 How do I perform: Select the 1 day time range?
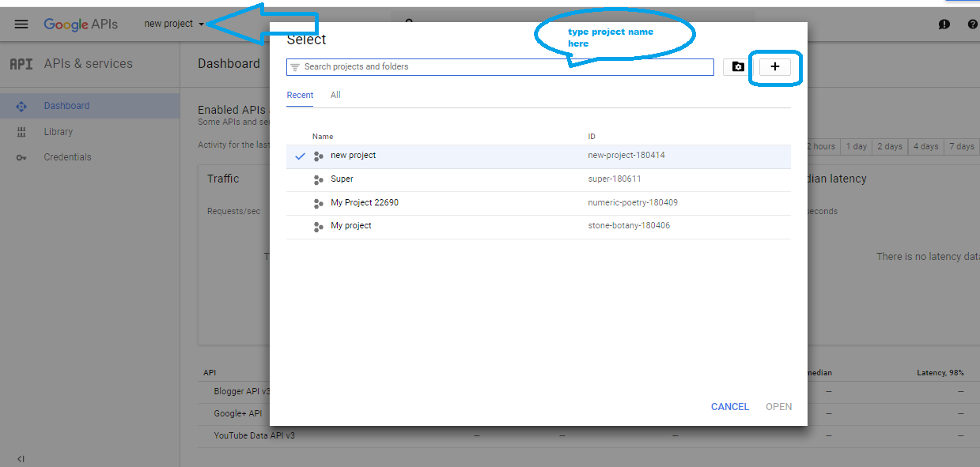pyautogui.click(x=856, y=146)
